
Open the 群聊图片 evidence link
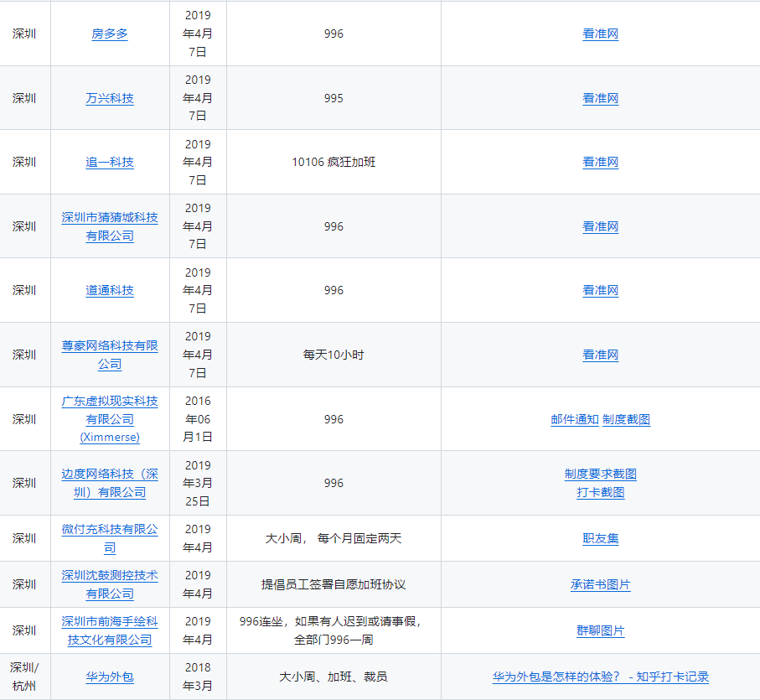tap(601, 630)
